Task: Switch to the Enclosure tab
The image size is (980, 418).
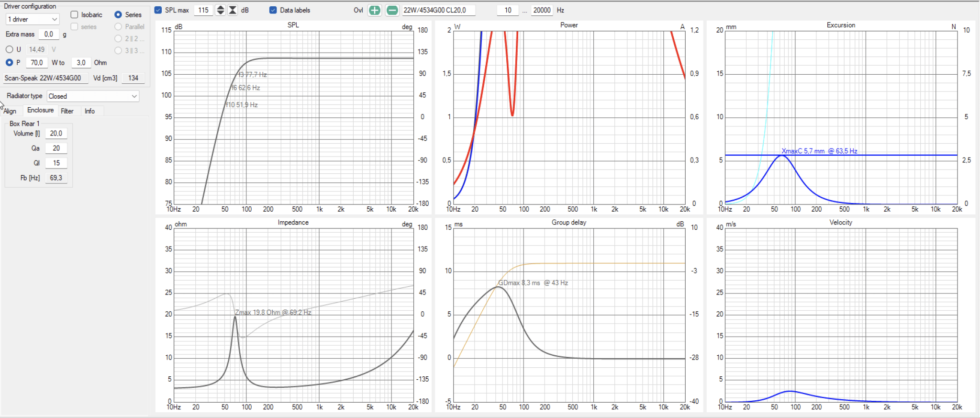Action: [x=40, y=110]
